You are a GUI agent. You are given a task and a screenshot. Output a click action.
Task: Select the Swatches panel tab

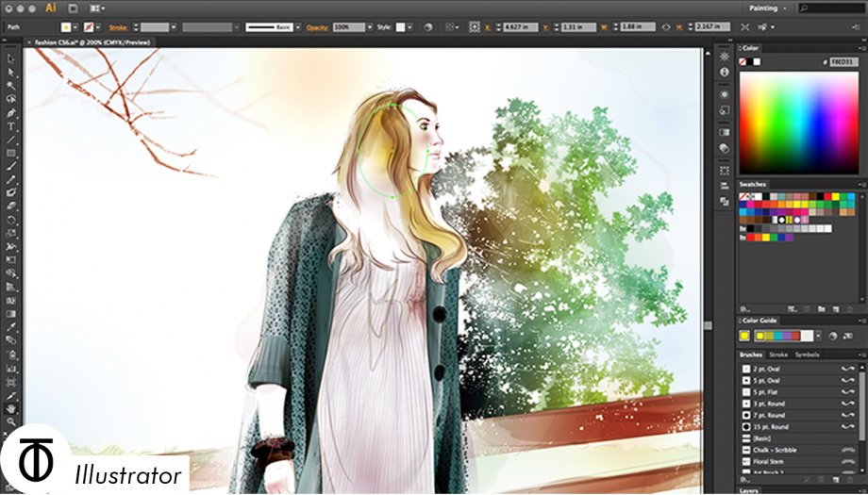click(753, 184)
